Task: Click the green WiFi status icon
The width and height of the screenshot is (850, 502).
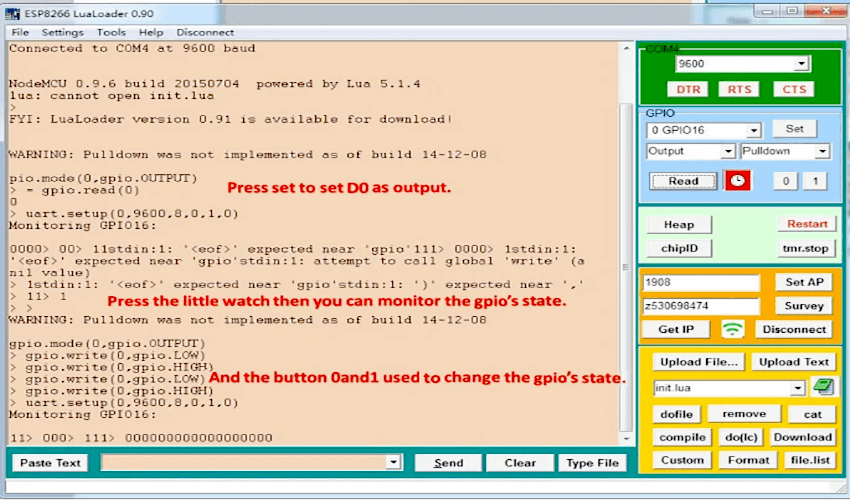Action: [732, 329]
